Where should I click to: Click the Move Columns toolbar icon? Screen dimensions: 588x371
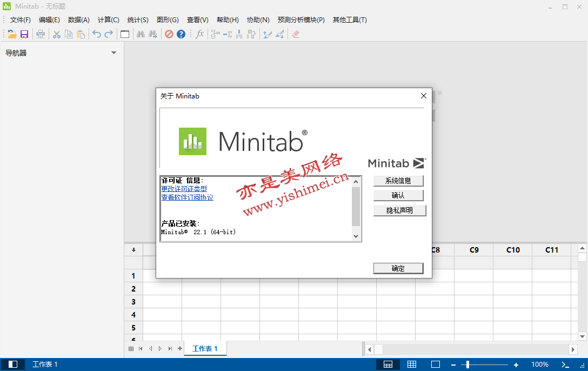point(251,34)
